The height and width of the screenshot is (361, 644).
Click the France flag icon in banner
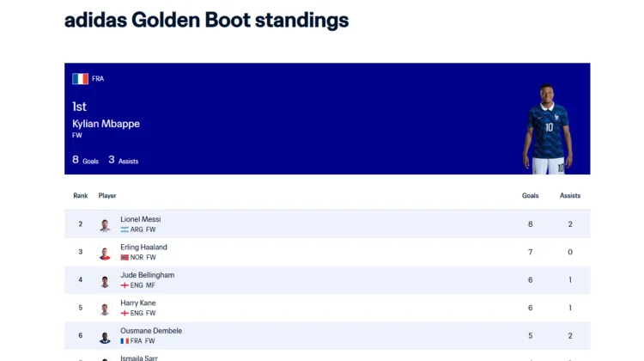[80, 78]
